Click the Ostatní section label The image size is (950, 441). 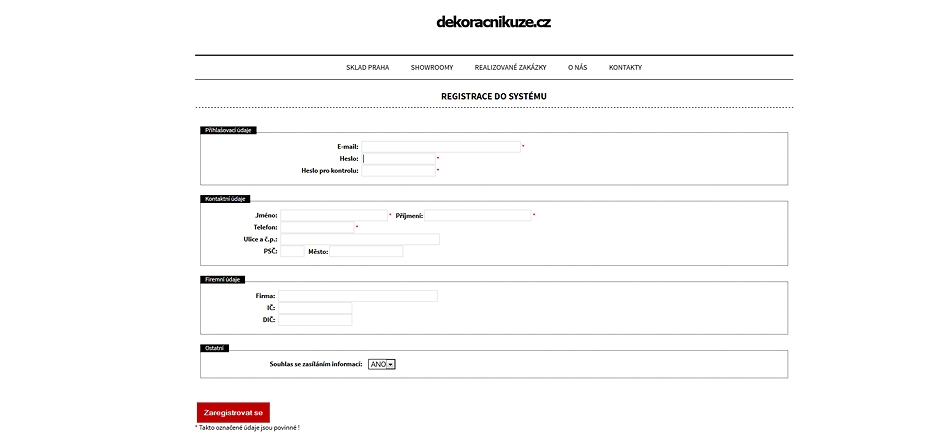[214, 348]
